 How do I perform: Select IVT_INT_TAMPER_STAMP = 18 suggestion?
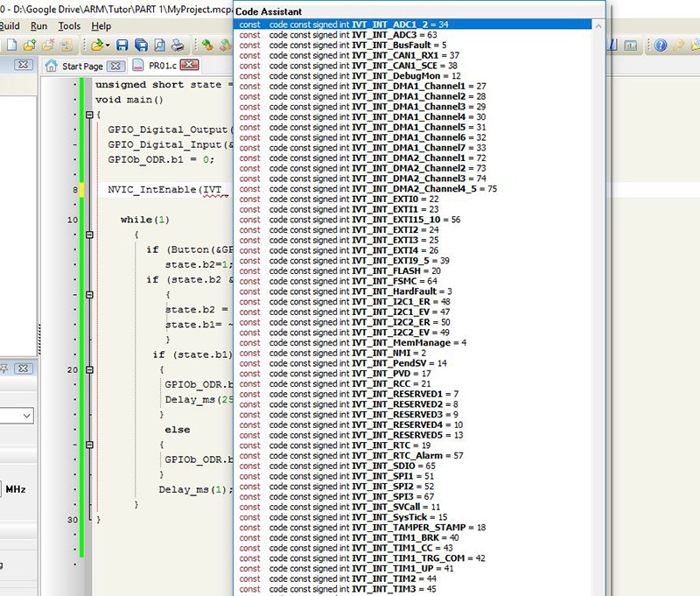point(413,528)
